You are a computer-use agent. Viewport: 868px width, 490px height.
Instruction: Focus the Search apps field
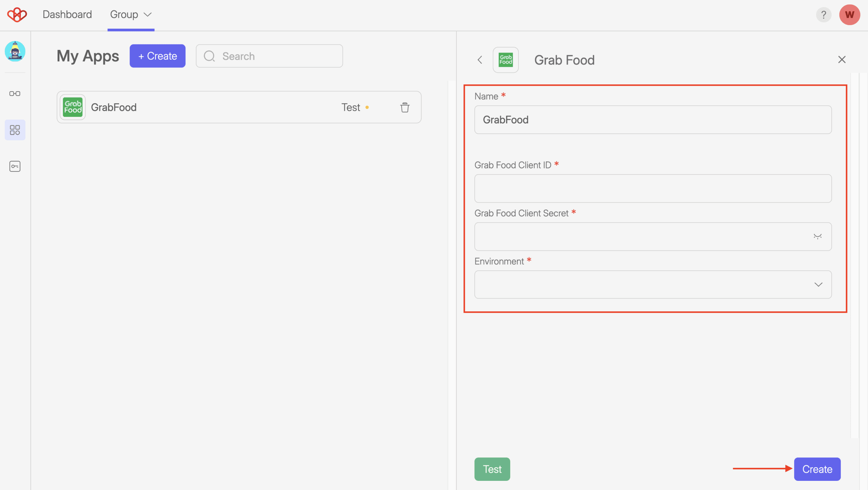[269, 56]
